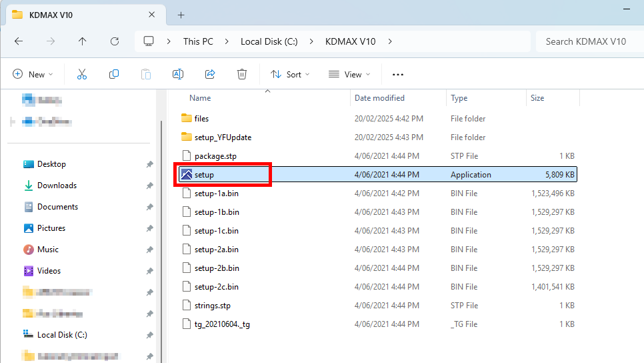Select the setup-1a.bin file
644x363 pixels.
click(x=378, y=194)
